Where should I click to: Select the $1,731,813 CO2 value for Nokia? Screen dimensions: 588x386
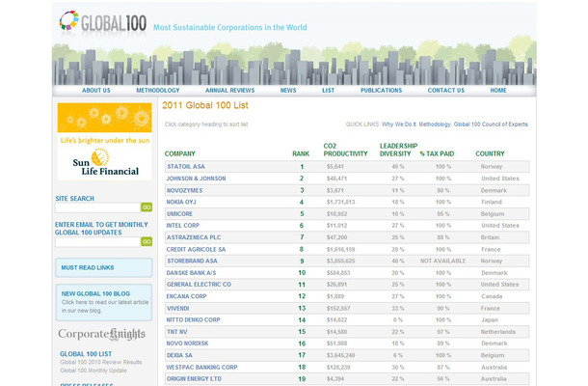pyautogui.click(x=340, y=202)
